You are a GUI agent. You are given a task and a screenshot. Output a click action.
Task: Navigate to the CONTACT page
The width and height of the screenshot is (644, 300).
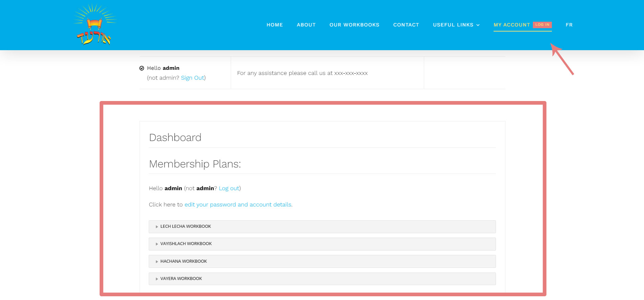406,25
